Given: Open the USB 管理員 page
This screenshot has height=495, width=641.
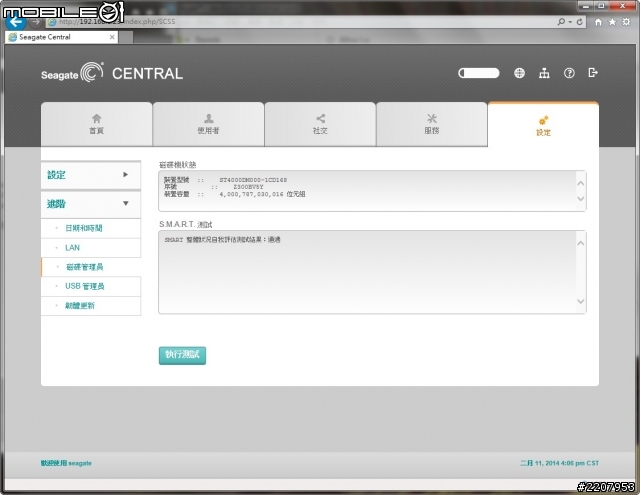Looking at the screenshot, I should tap(91, 286).
